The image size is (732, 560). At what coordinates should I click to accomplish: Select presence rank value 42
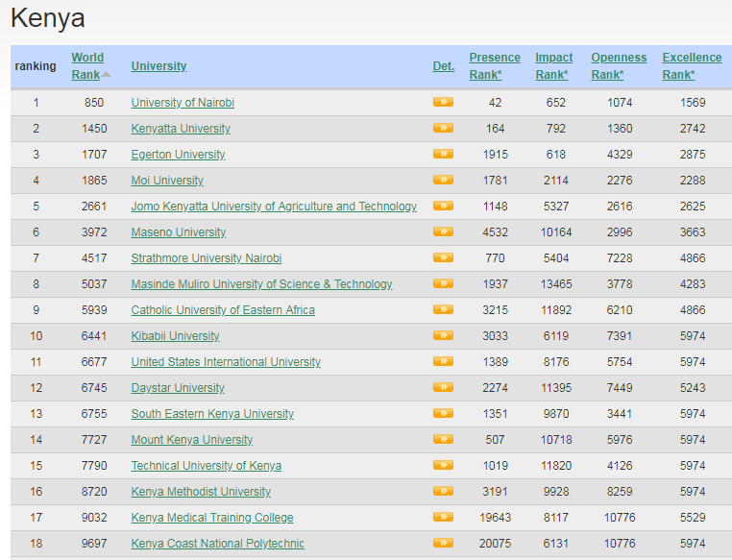(x=495, y=103)
